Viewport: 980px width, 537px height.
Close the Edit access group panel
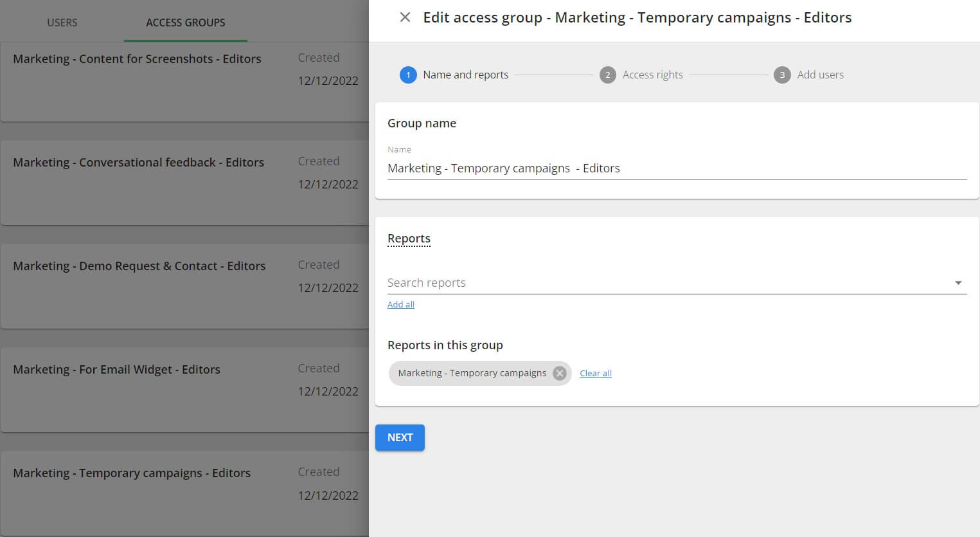tap(405, 17)
